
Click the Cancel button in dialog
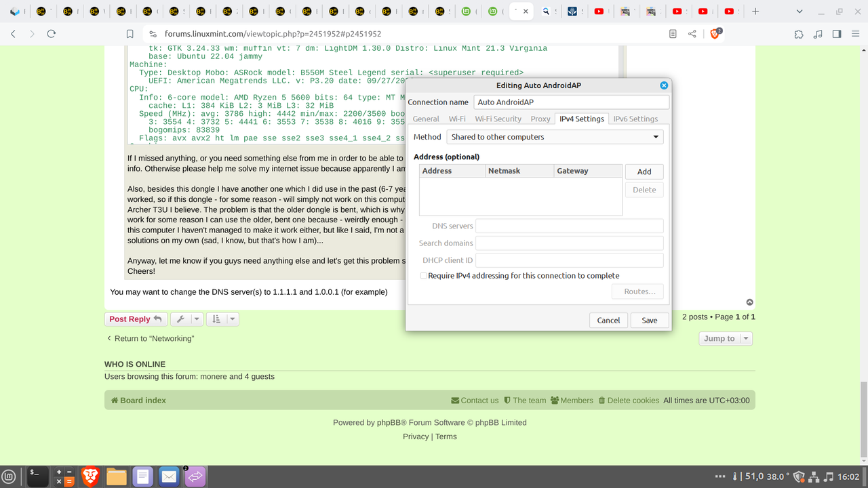click(608, 321)
